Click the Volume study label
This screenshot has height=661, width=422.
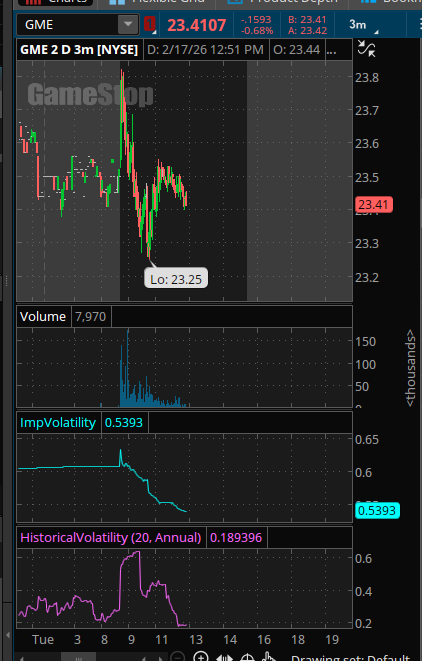point(43,317)
